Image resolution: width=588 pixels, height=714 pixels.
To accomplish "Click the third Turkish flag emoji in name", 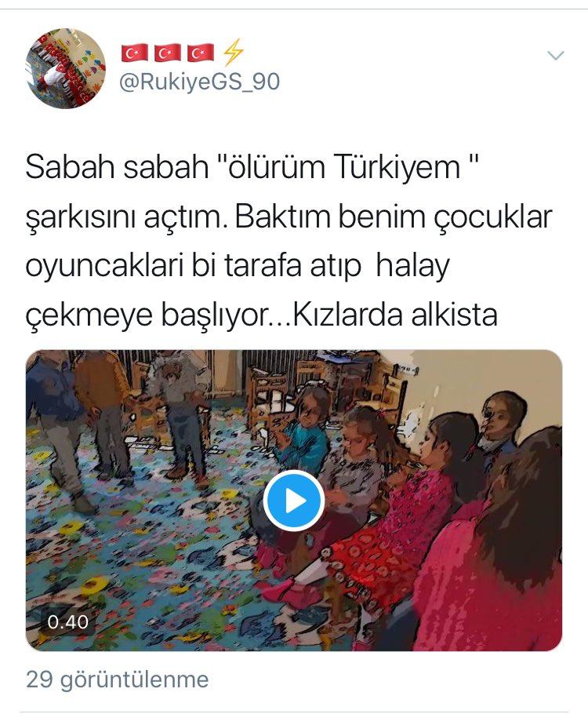I will (201, 53).
